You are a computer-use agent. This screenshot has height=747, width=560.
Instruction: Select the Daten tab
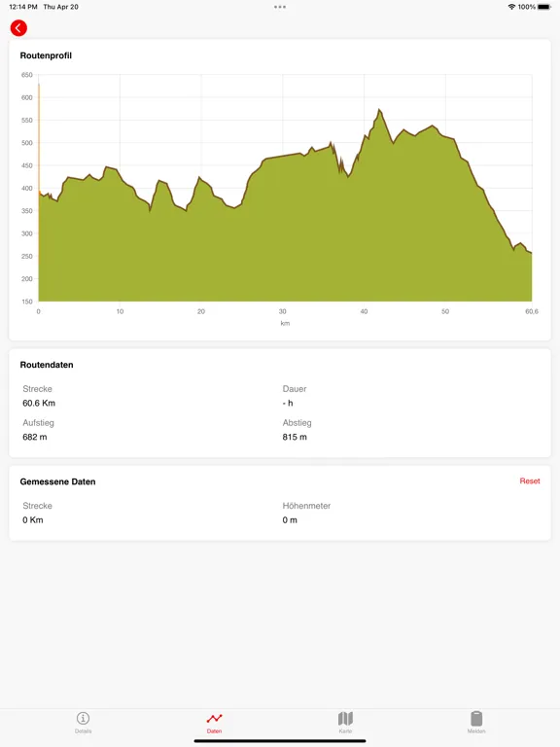[x=214, y=723]
